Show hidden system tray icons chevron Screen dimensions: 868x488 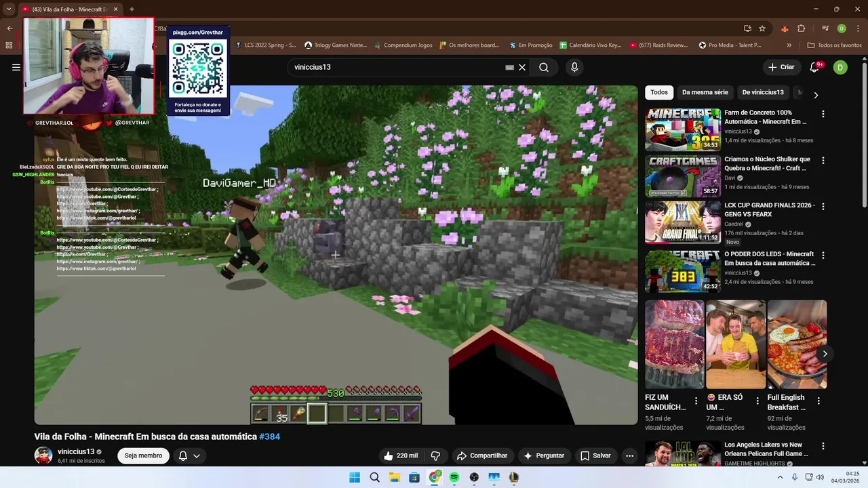[x=781, y=477]
